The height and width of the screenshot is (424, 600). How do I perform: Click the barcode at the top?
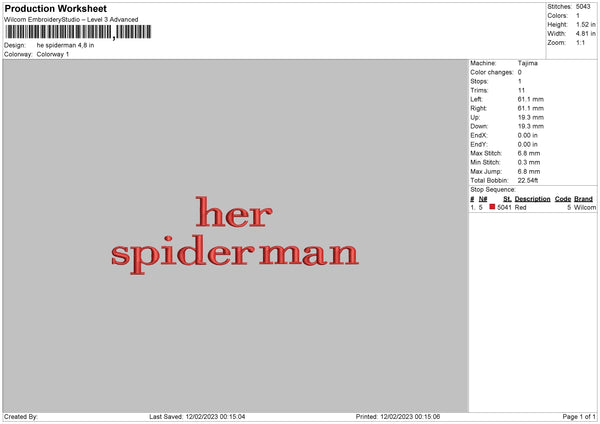pyautogui.click(x=78, y=32)
